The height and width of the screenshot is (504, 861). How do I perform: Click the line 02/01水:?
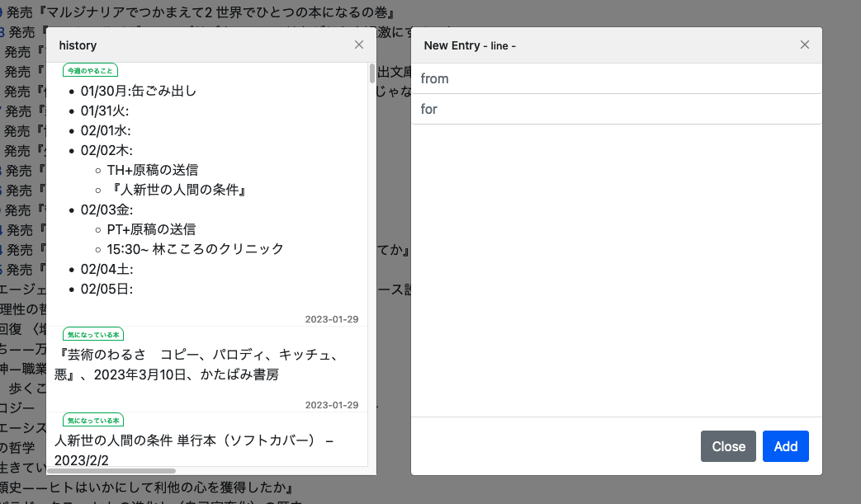point(106,130)
